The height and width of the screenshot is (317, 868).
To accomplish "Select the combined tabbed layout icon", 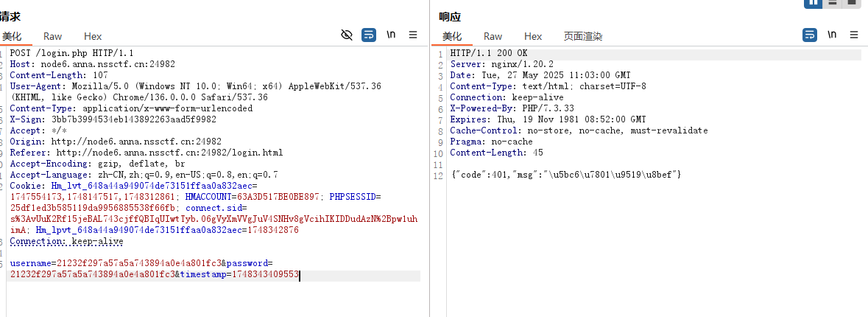I will click(x=852, y=2).
